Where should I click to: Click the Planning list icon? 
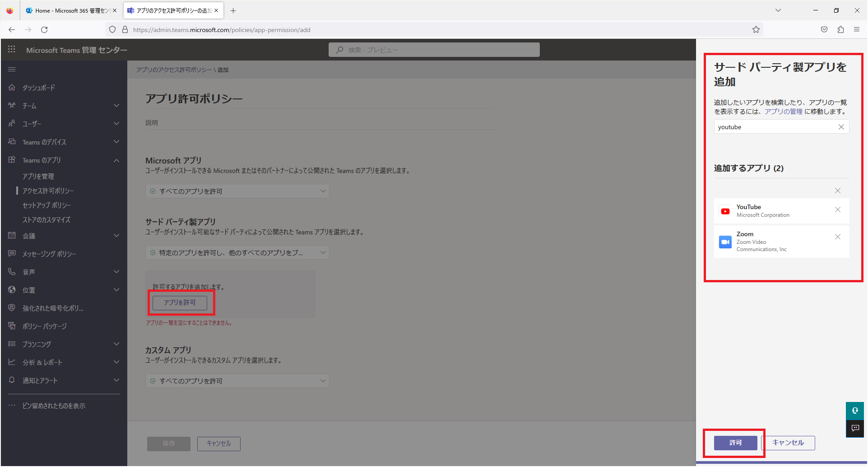tap(12, 344)
